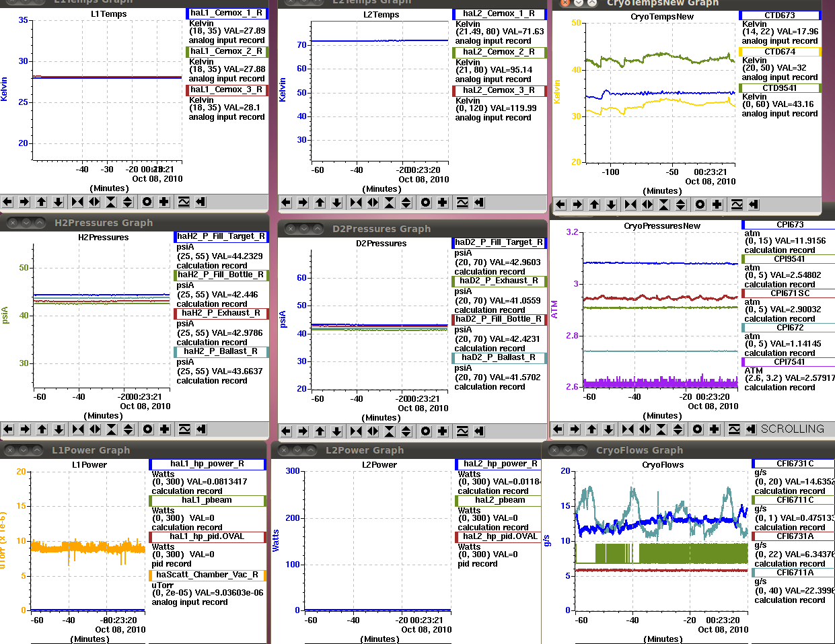Select the haD2_P_Exhaust_R legend entry
This screenshot has width=835, height=644.
[499, 281]
